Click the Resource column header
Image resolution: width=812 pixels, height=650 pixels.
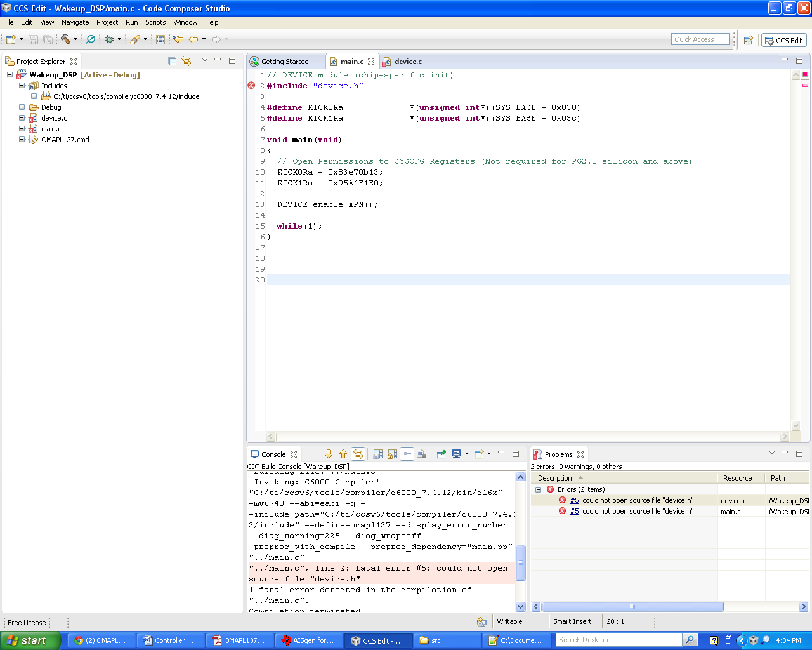click(742, 478)
